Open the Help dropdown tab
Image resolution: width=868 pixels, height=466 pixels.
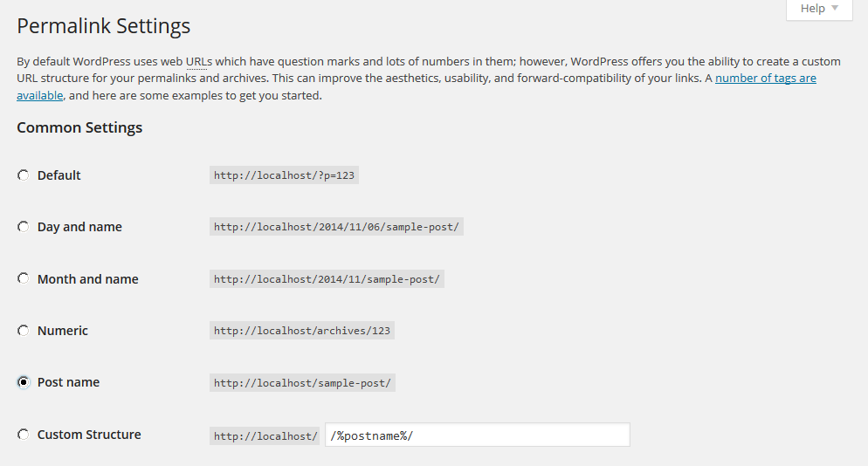tap(819, 9)
